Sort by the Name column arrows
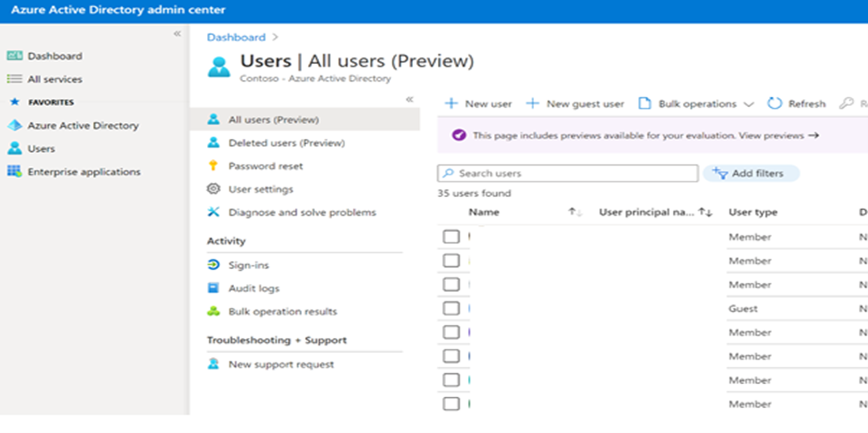 click(575, 212)
